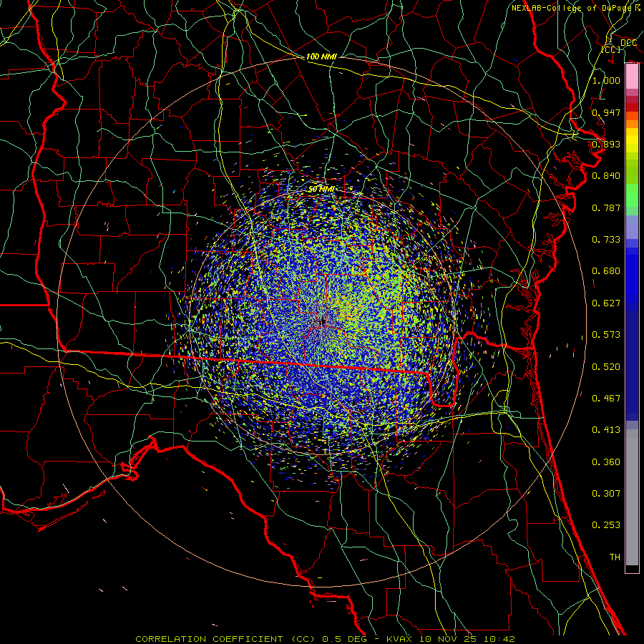This screenshot has height=644, width=644.
Task: Click the 0.520 scale value
Action: pos(606,367)
